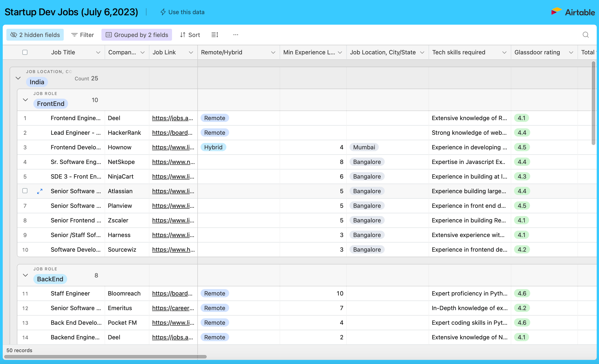Check the Atlassian row checkbox

[x=25, y=191]
